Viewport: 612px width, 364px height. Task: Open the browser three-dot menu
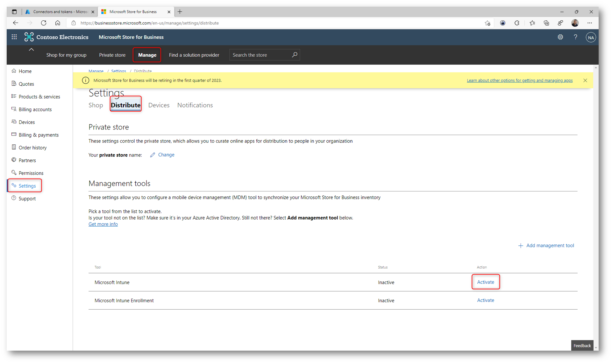(x=589, y=23)
